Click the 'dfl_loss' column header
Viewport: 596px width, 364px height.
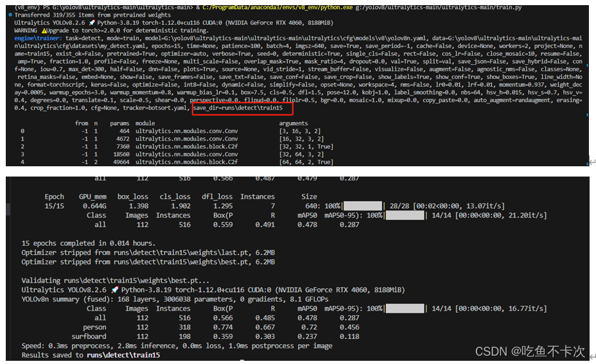(x=217, y=197)
